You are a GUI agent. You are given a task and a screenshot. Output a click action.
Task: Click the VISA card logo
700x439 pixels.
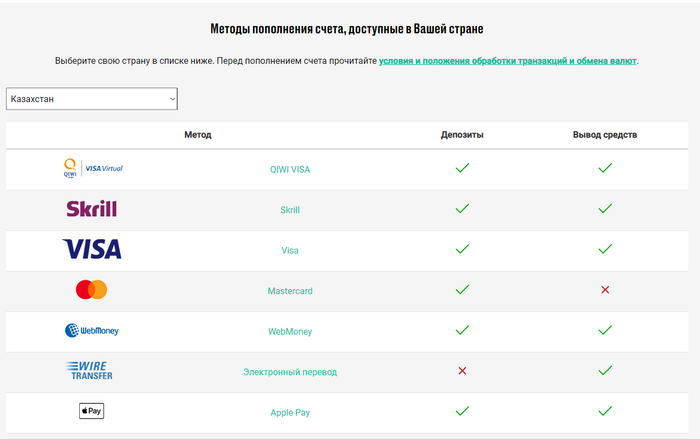pyautogui.click(x=92, y=249)
